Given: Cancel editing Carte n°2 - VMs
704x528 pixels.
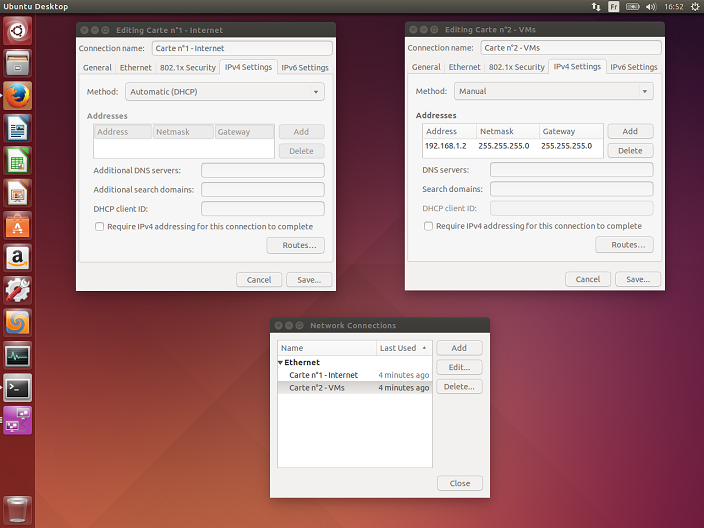Looking at the screenshot, I should [588, 279].
